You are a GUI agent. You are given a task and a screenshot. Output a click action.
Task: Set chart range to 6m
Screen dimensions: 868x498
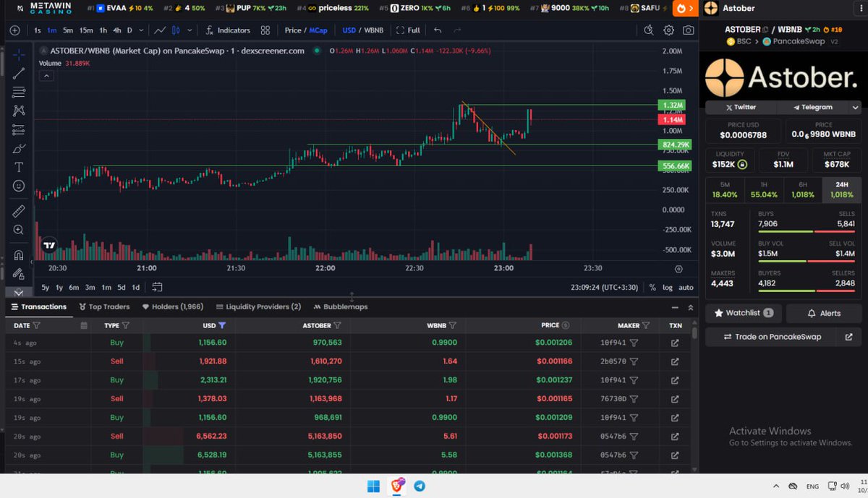point(74,287)
